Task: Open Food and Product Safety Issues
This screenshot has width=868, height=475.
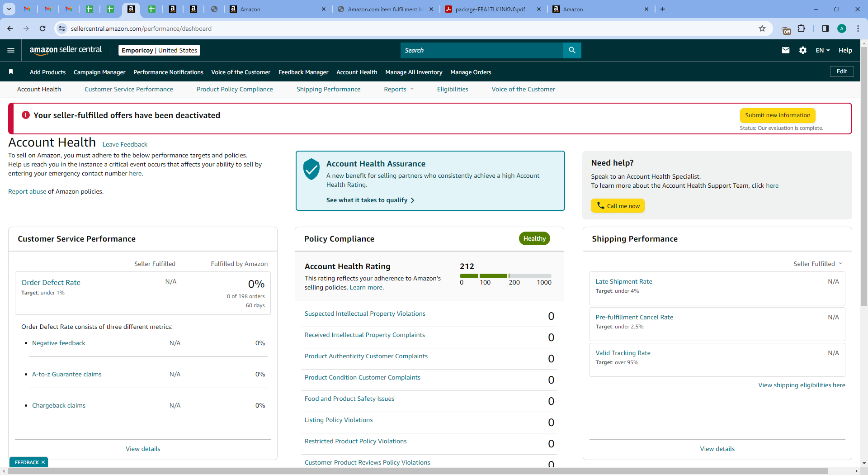Action: click(x=349, y=399)
